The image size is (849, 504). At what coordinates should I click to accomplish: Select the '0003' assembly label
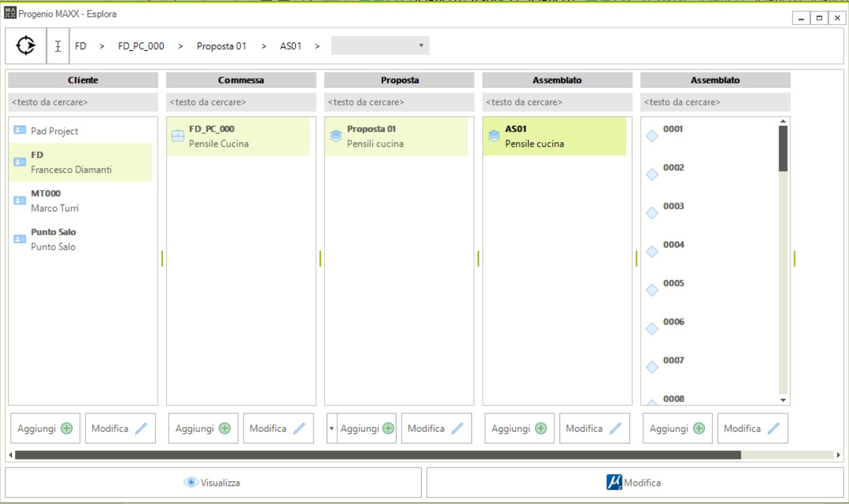(673, 206)
